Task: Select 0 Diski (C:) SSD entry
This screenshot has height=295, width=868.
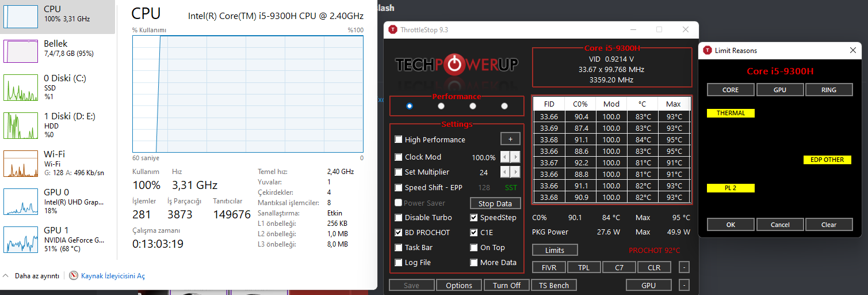Action: pos(58,87)
